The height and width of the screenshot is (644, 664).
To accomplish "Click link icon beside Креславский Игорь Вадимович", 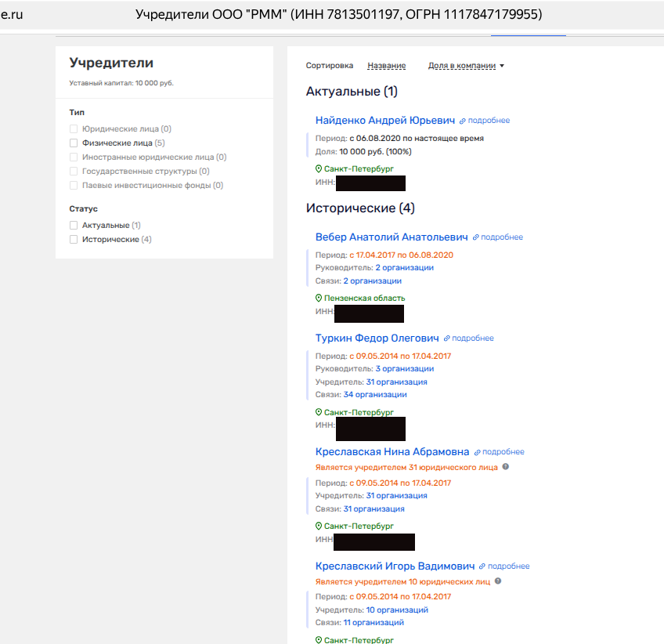I will point(483,566).
